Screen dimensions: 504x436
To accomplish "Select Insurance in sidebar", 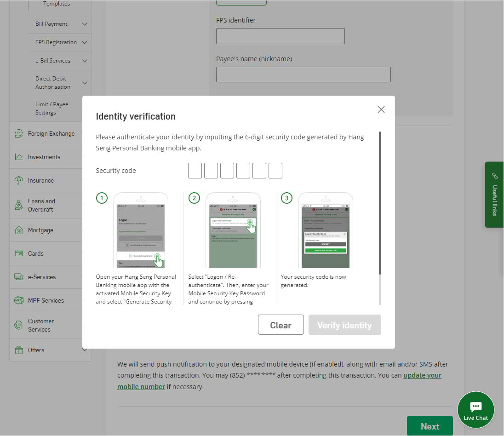I will coord(41,180).
